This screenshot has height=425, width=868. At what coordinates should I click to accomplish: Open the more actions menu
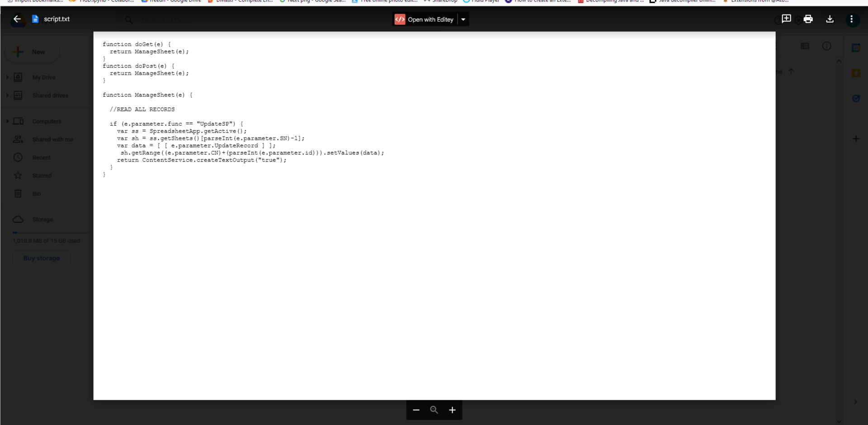pos(852,19)
